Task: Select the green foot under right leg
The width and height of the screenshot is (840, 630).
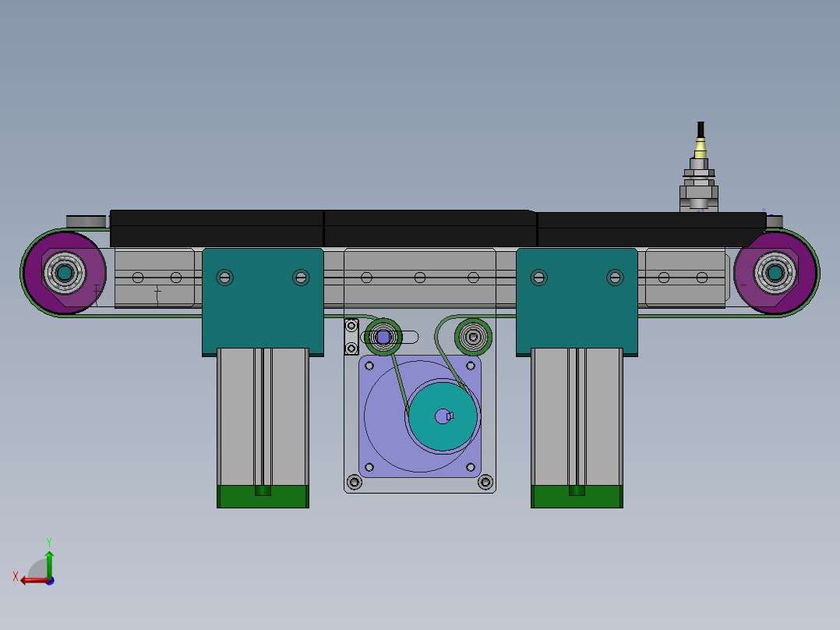Action: coord(577,497)
